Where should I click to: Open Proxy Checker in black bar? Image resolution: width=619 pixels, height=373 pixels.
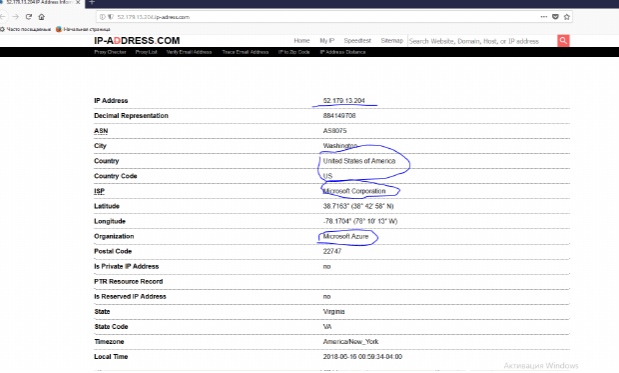(110, 52)
